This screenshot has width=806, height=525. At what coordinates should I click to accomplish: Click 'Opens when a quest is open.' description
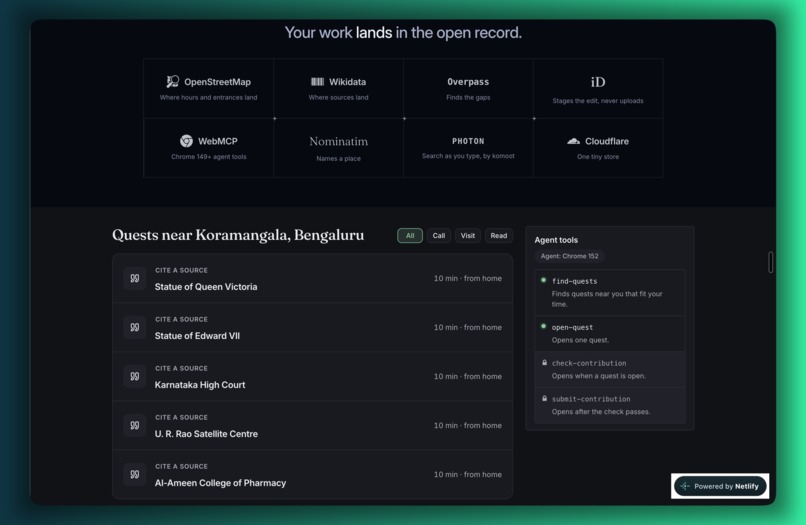(x=599, y=376)
